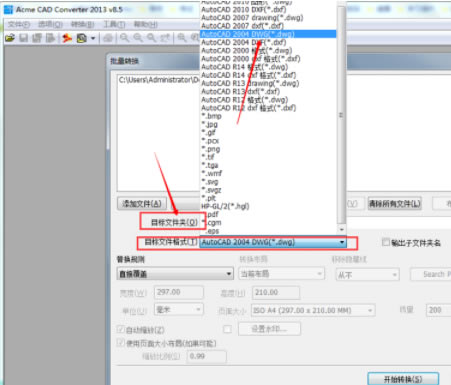Choose AutoCAD 2010 DXF(*.dxf) option

coord(268,9)
